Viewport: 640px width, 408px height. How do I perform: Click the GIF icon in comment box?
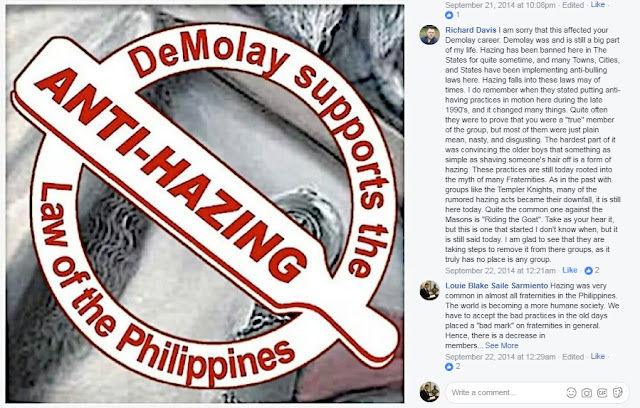click(x=602, y=392)
